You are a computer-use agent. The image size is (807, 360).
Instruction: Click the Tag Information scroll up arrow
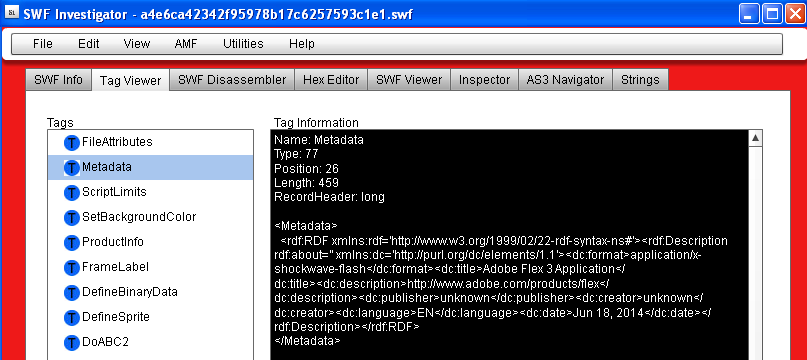[x=756, y=138]
